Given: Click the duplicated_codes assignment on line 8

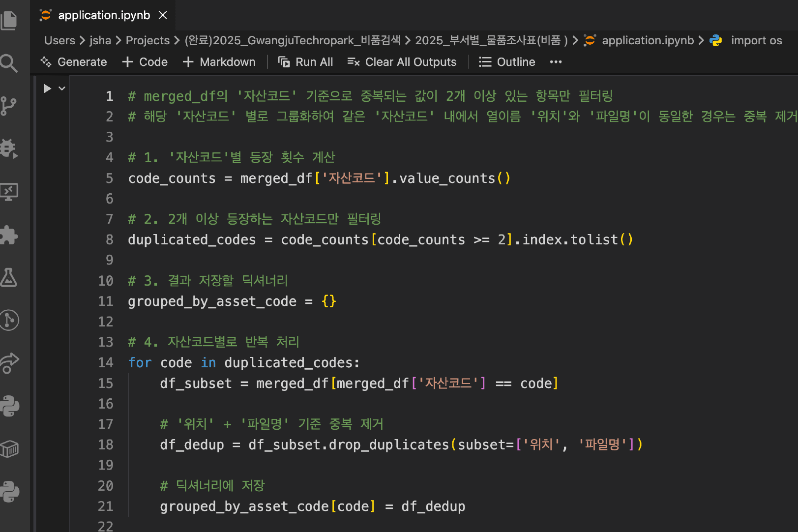Looking at the screenshot, I should pos(381,239).
